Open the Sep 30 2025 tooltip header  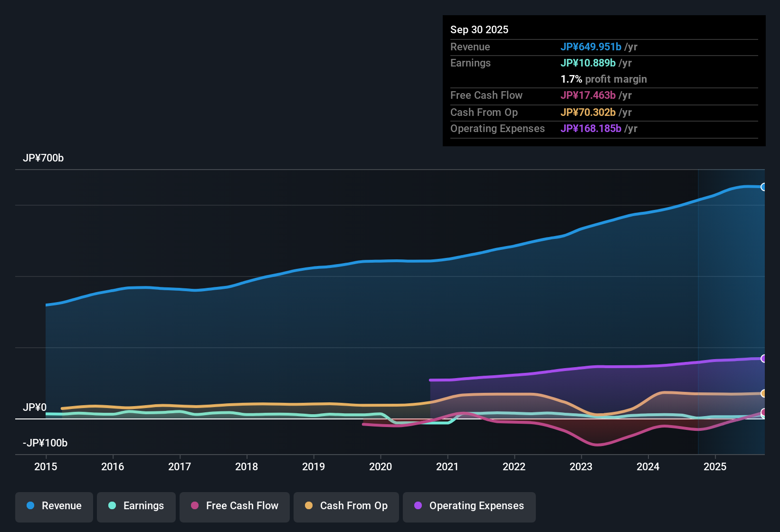coord(479,29)
